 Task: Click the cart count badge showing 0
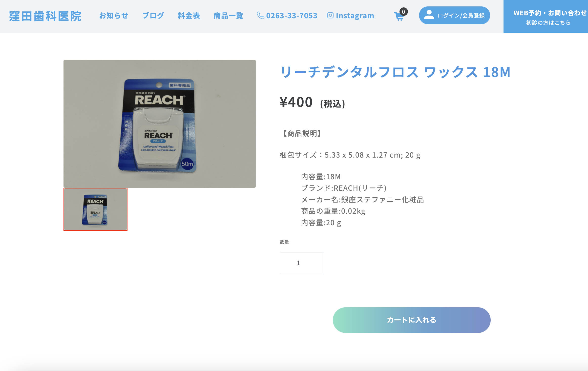click(x=403, y=12)
